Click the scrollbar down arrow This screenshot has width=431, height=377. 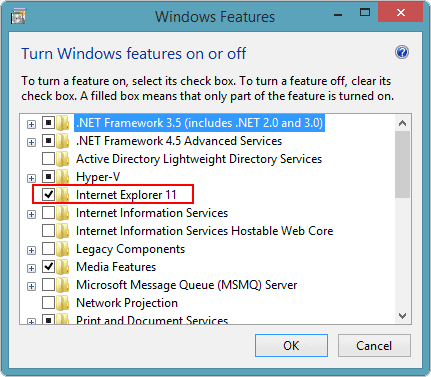tap(402, 315)
